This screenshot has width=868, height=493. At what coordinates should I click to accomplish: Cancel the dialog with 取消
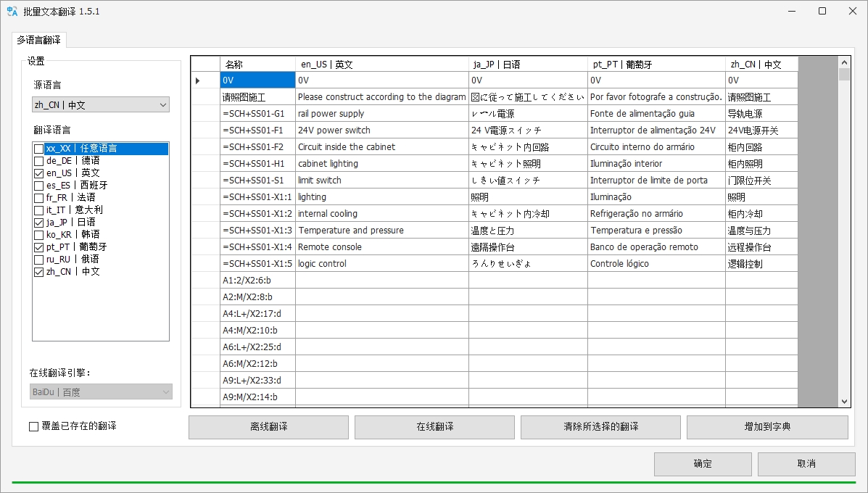[x=806, y=464]
